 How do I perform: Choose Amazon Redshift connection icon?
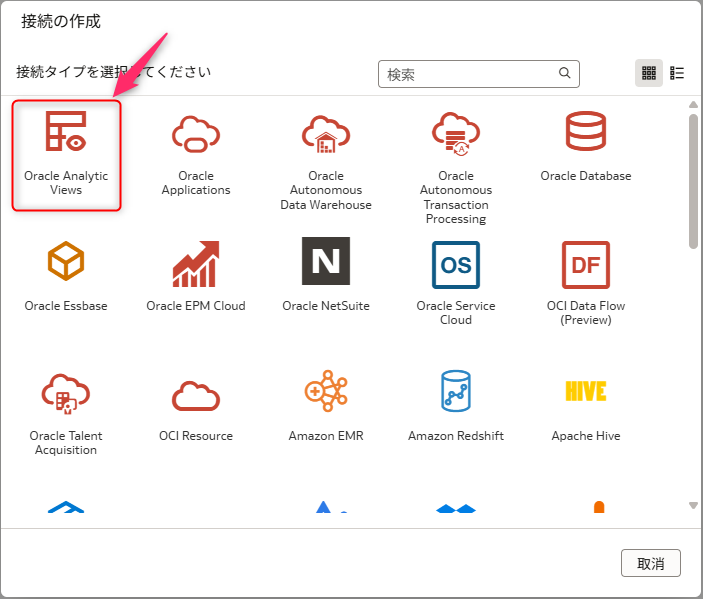(456, 391)
